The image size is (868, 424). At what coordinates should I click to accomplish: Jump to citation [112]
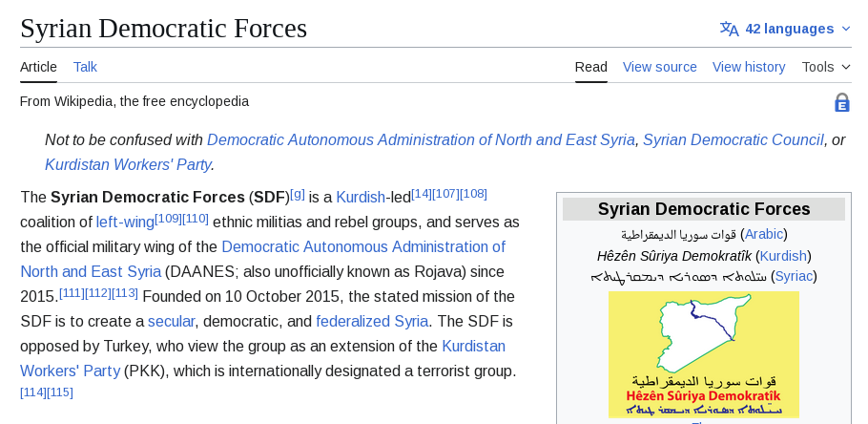[x=98, y=292]
